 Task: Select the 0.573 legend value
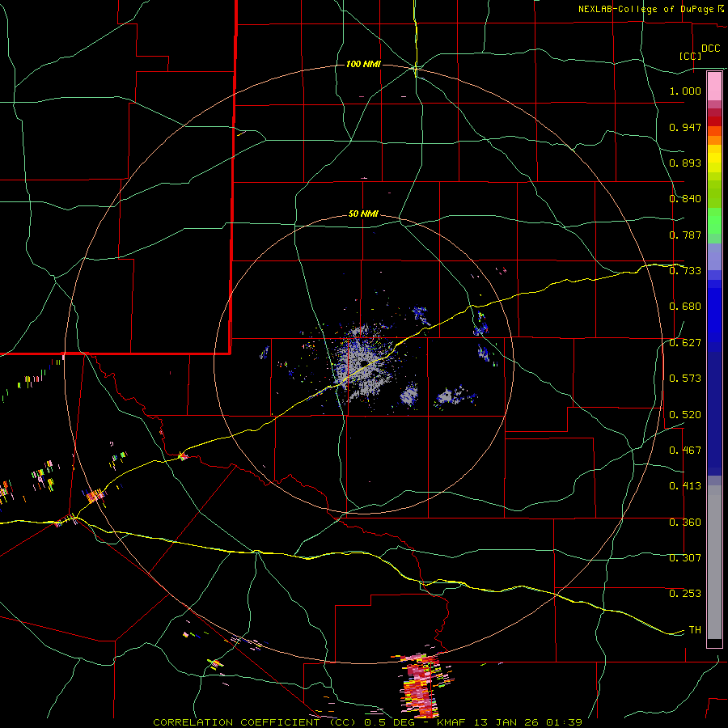pyautogui.click(x=685, y=379)
